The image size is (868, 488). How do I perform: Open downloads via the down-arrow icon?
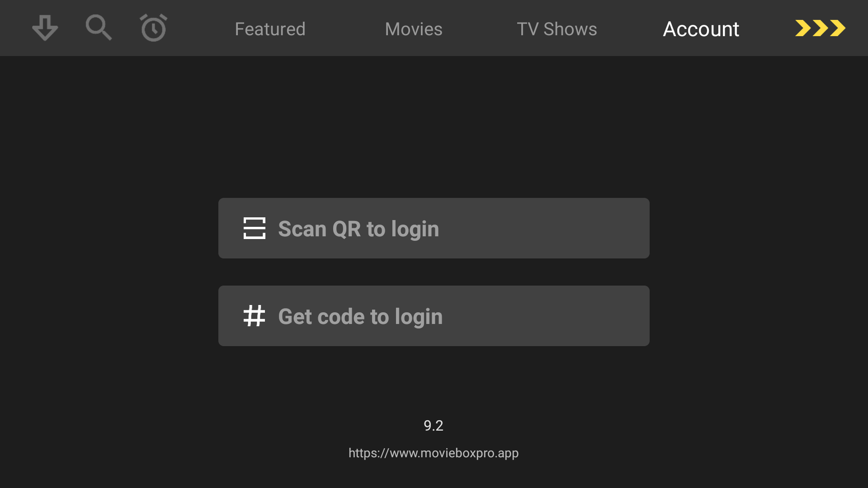click(x=45, y=28)
